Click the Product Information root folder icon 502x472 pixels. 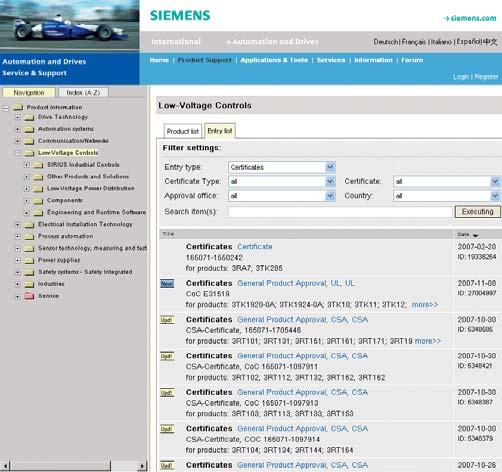pyautogui.click(x=18, y=107)
